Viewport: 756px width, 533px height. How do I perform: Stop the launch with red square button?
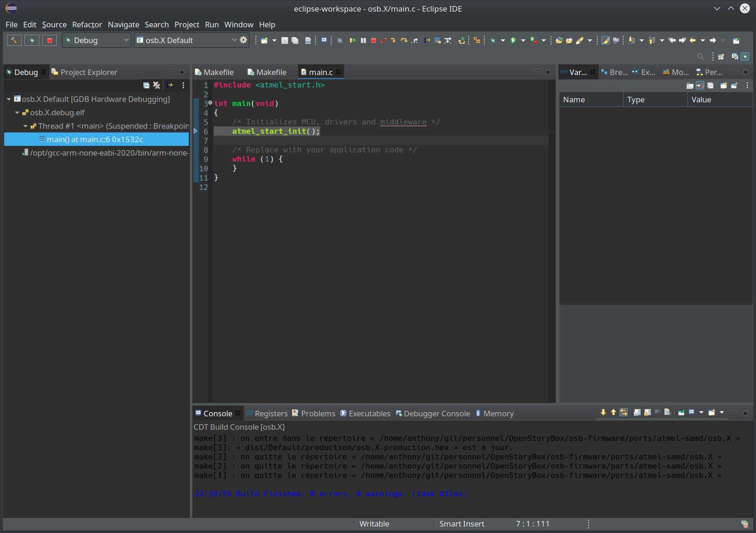pyautogui.click(x=50, y=40)
